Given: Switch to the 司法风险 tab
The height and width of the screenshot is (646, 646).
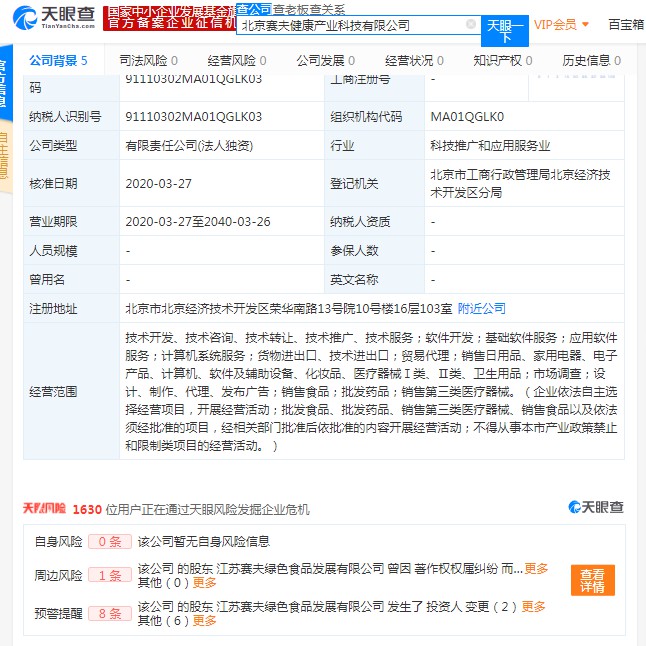Looking at the screenshot, I should pos(148,61).
